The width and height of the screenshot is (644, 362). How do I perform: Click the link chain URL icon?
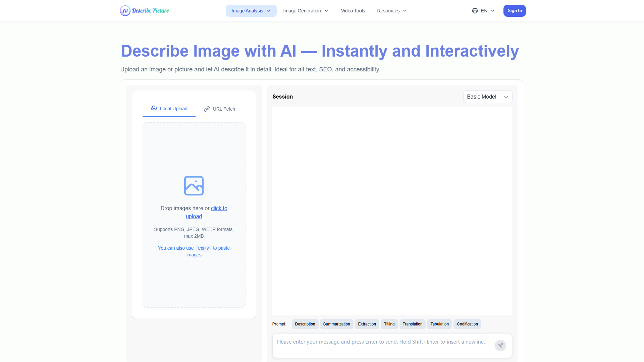pos(207,109)
